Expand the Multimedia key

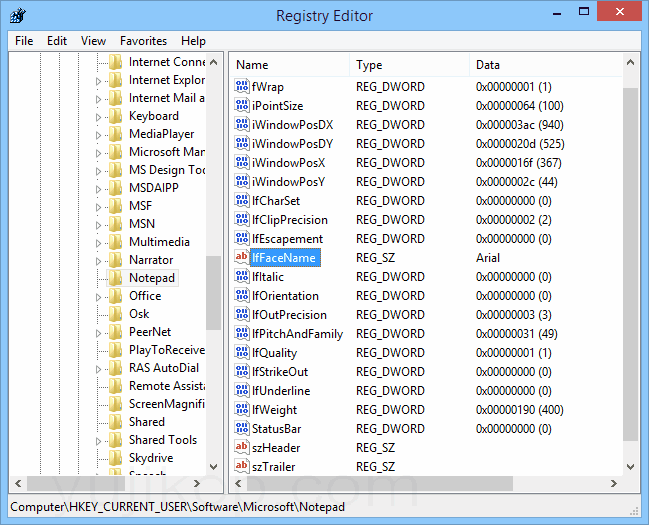point(98,243)
